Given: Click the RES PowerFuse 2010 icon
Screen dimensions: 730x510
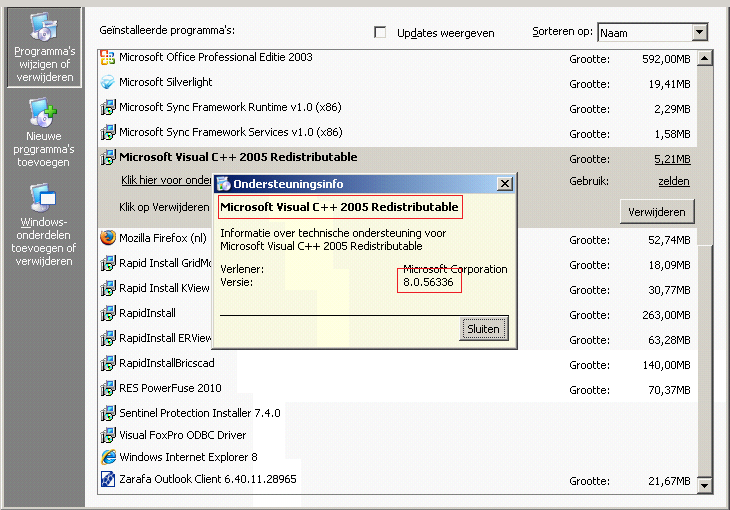Looking at the screenshot, I should tap(108, 388).
